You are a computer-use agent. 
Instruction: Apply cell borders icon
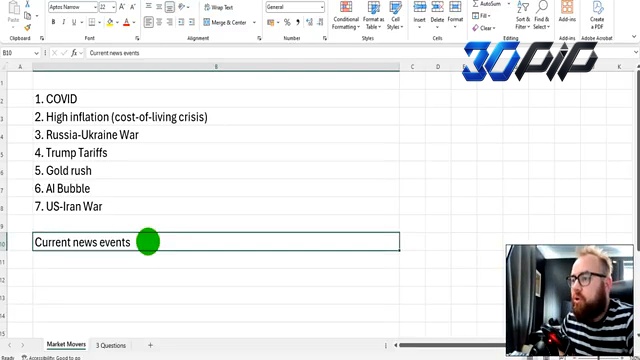point(92,22)
